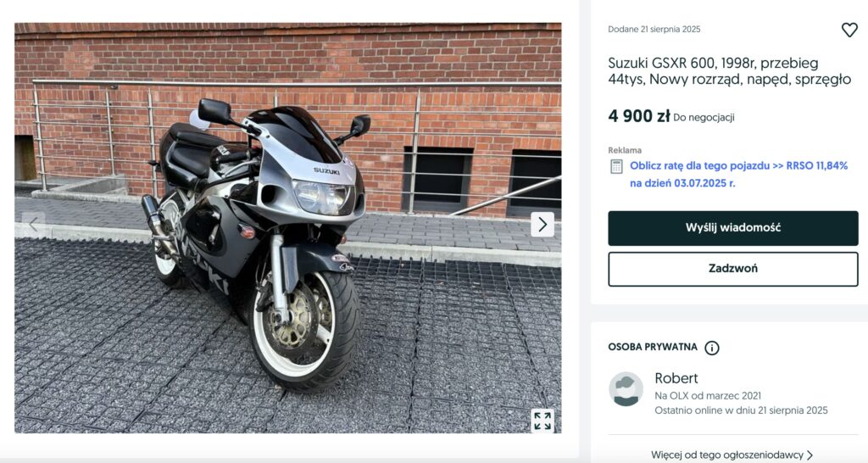Show next photo with right arrow

coord(542,225)
